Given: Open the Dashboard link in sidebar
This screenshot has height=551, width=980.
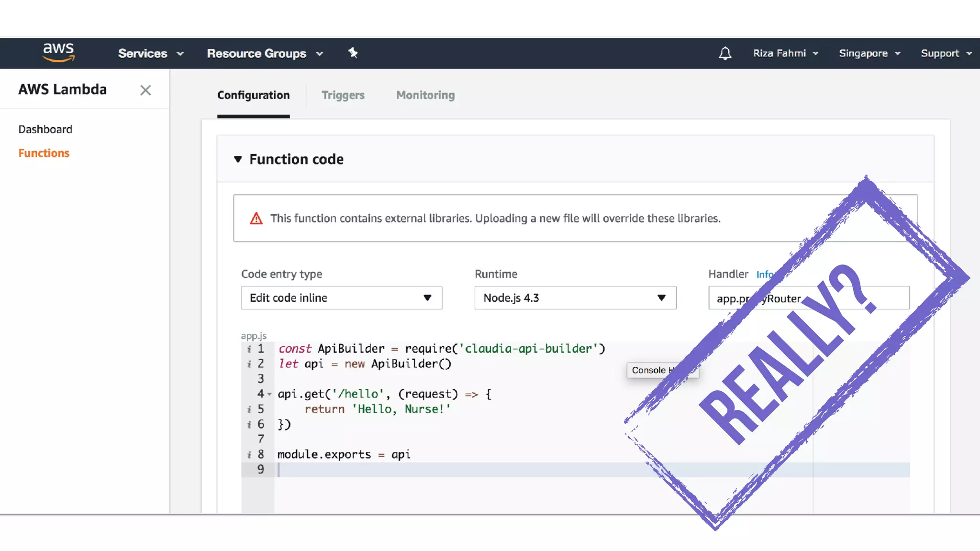Looking at the screenshot, I should 45,129.
